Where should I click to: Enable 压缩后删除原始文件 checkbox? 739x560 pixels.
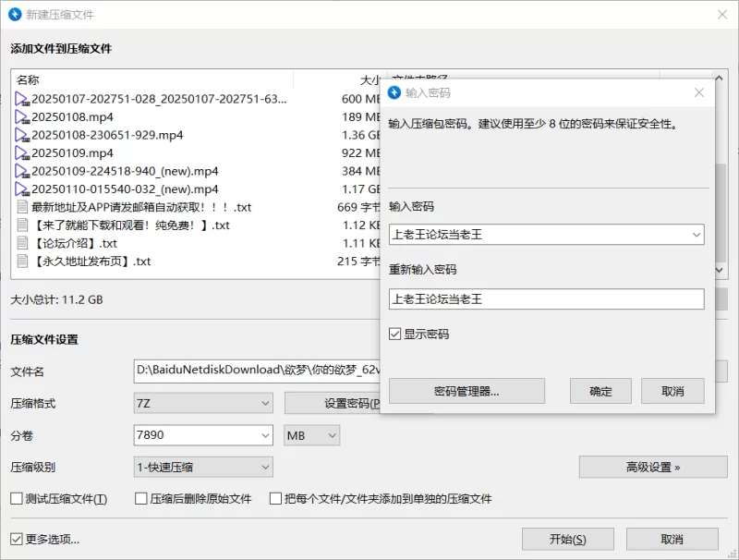(x=141, y=499)
